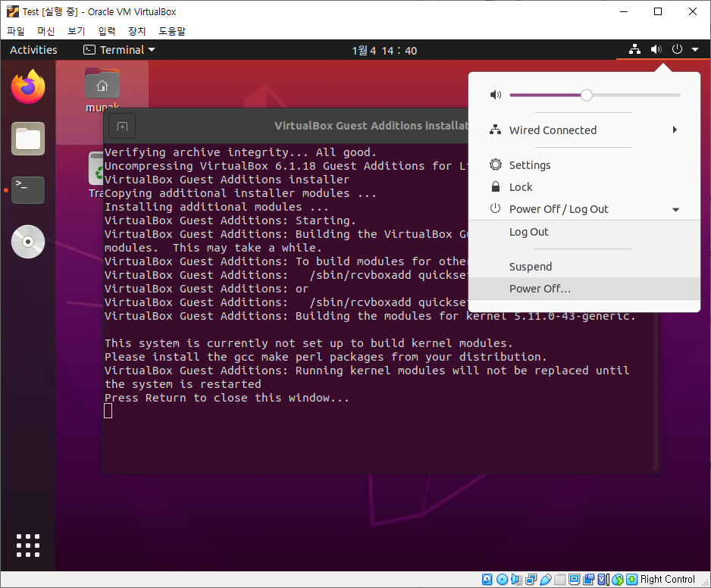This screenshot has width=711, height=588.
Task: Click the USB devices status bar icon
Action: (x=546, y=580)
